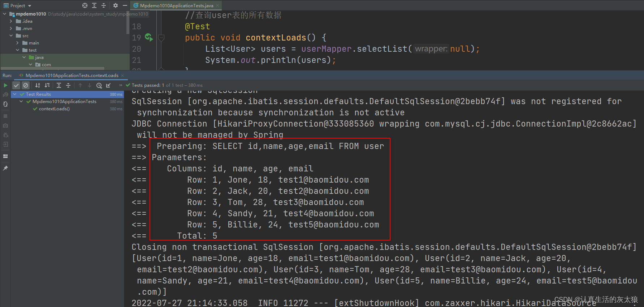Viewport: 644px width, 307px height.
Task: Collapse all test results in the Run toolbar
Action: coord(68,85)
